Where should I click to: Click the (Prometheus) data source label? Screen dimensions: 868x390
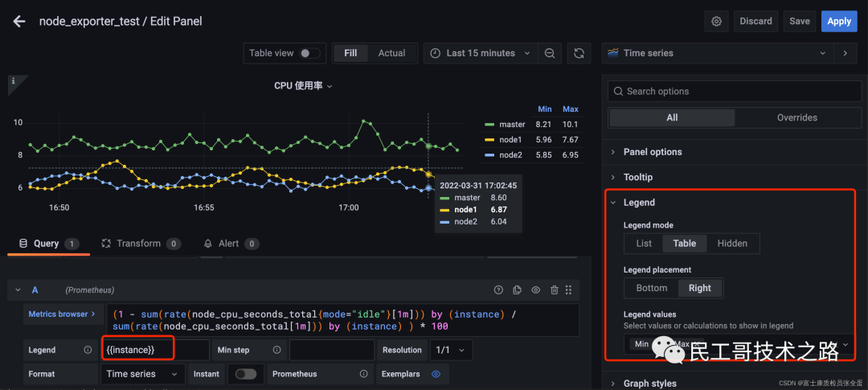coord(90,290)
